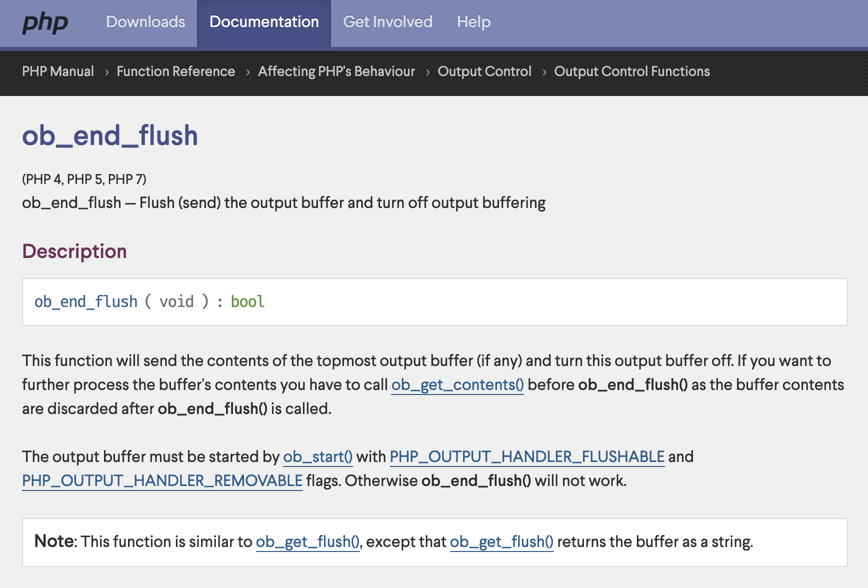Click the Description section heading
868x588 pixels.
click(74, 251)
